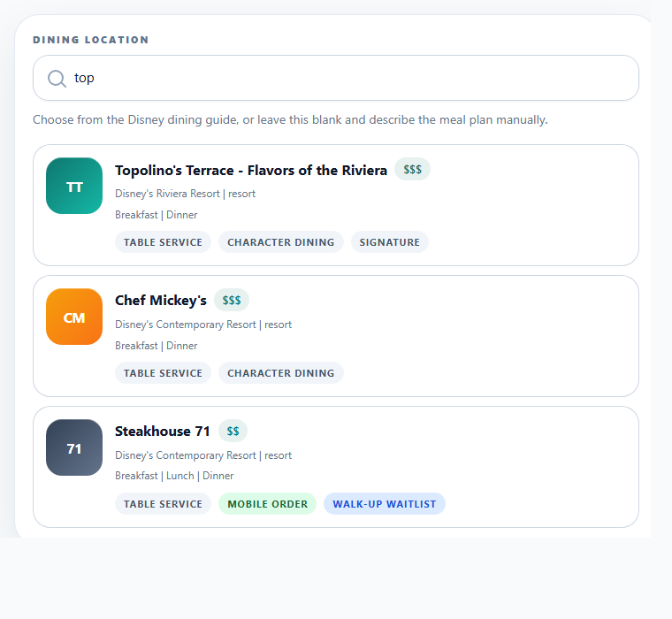This screenshot has height=619, width=672.
Task: Click Table Service tag on Chef Mickey's
Action: (x=163, y=373)
